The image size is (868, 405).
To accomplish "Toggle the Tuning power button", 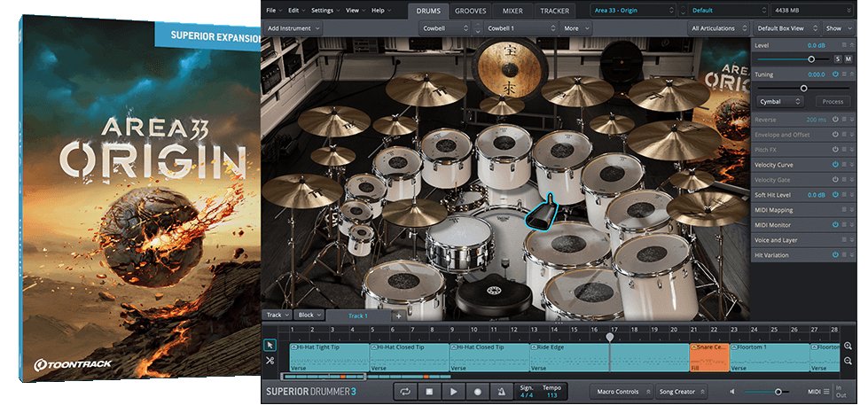I will pos(835,74).
